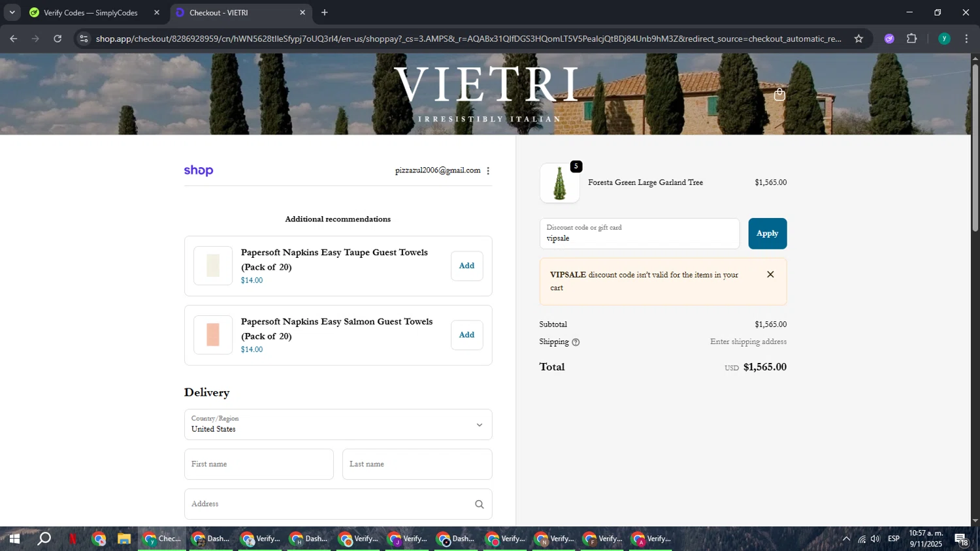Click the Last name field
Image resolution: width=980 pixels, height=551 pixels.
pyautogui.click(x=417, y=464)
